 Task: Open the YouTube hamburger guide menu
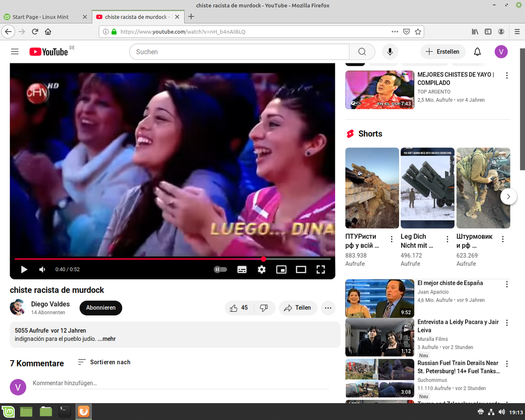(15, 51)
